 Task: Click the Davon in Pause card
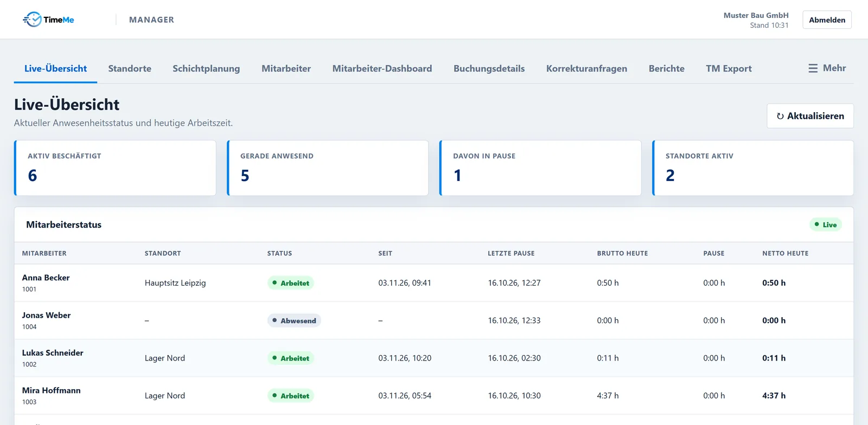coord(540,168)
